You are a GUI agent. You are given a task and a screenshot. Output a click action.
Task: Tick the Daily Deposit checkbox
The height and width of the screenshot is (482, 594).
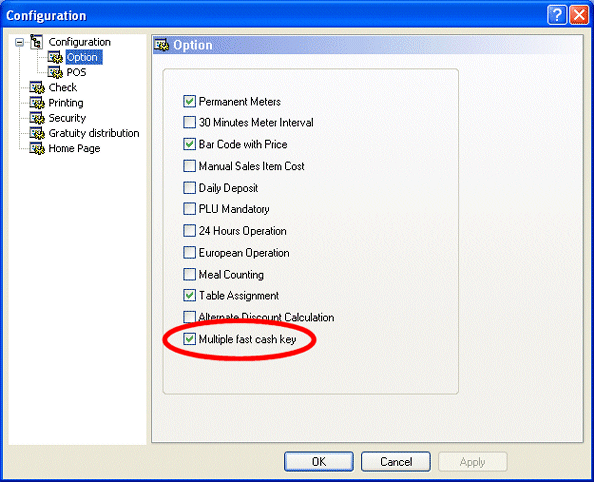(189, 188)
